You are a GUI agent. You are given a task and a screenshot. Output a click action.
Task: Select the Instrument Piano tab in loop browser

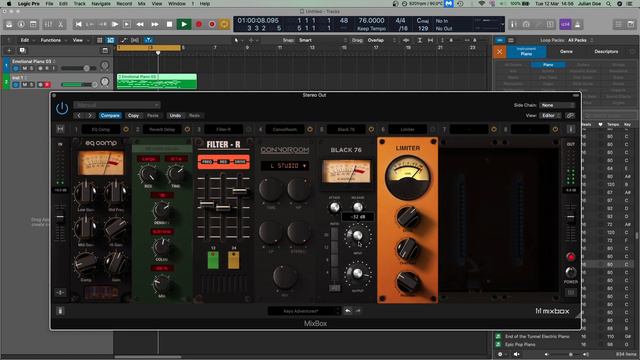(x=526, y=52)
